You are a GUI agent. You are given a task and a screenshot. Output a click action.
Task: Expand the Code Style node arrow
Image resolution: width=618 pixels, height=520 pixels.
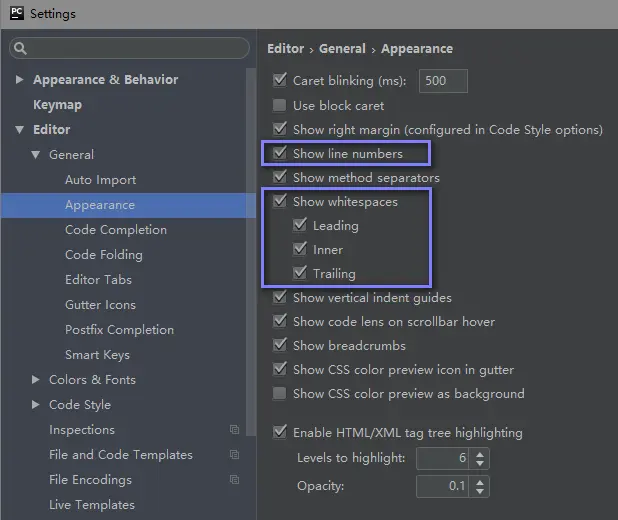coord(35,404)
